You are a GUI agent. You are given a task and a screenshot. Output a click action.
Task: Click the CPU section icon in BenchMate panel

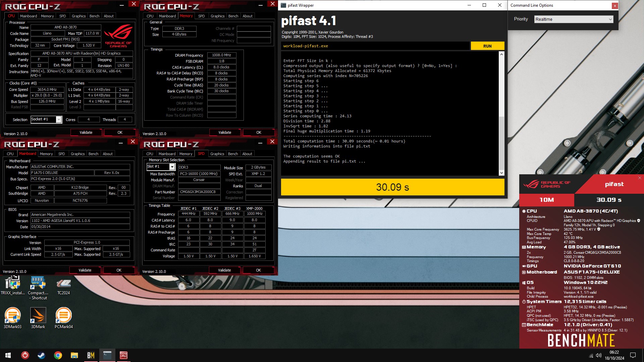point(524,211)
